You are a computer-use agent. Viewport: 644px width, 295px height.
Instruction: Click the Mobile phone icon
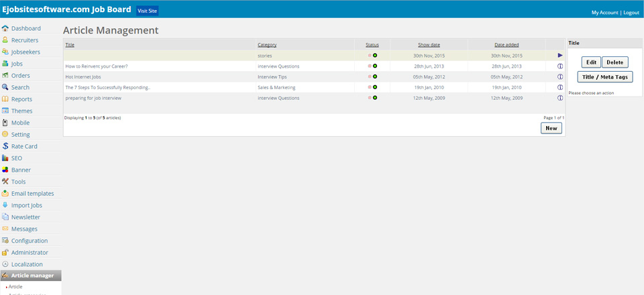[x=5, y=123]
